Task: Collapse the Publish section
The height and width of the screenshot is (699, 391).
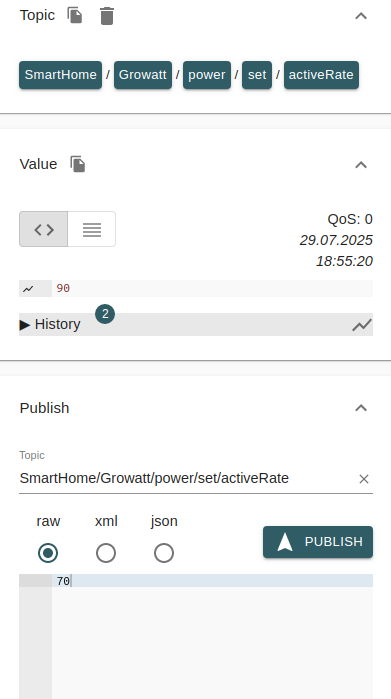Action: coord(361,408)
